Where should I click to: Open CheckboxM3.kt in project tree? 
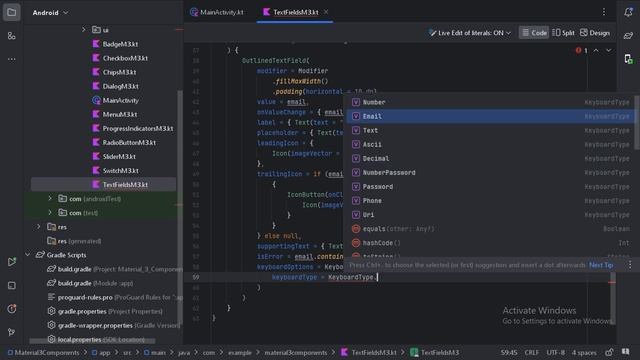coord(120,58)
